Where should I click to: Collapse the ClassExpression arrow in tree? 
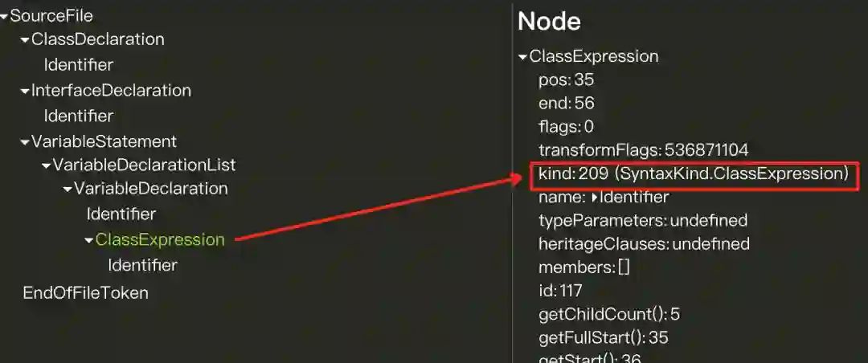[x=89, y=241]
